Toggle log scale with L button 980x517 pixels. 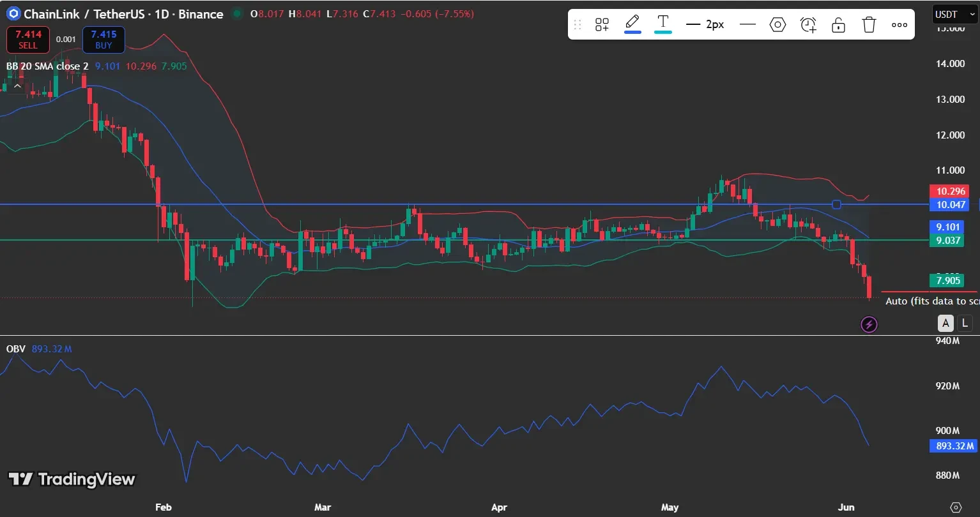click(x=965, y=323)
